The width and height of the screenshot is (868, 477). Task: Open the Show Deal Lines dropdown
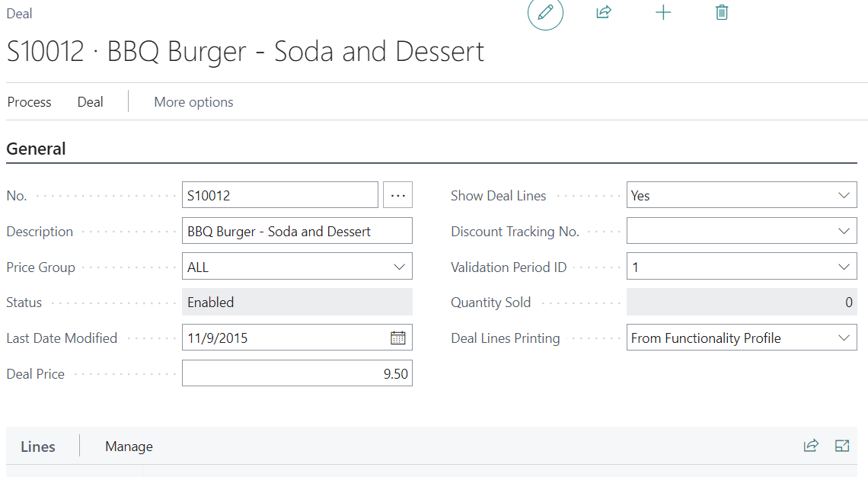pyautogui.click(x=843, y=195)
